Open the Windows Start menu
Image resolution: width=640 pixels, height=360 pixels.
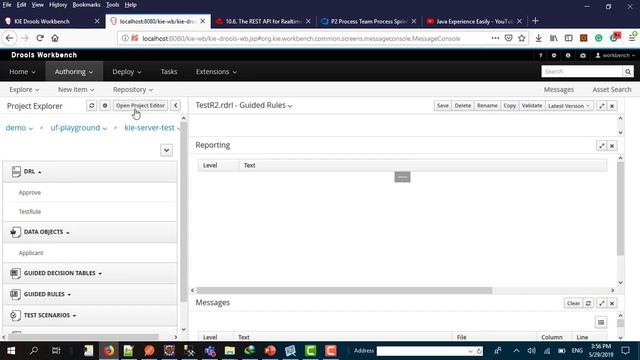pyautogui.click(x=11, y=351)
